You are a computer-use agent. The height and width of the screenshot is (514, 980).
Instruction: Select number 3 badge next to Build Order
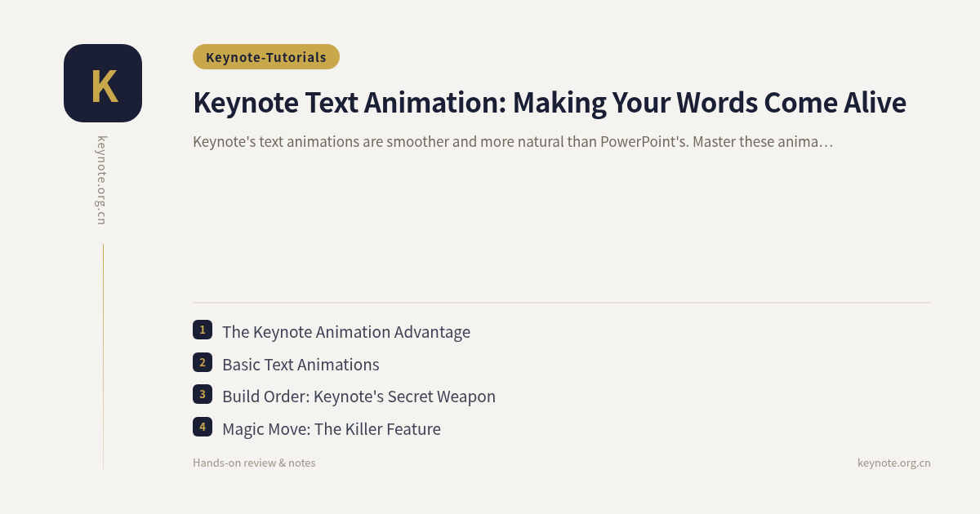pyautogui.click(x=203, y=394)
